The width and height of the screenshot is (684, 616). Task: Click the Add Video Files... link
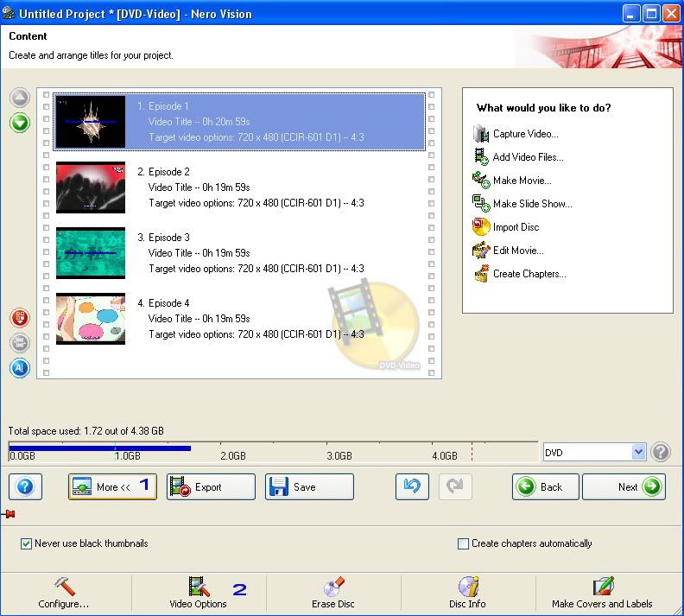click(x=528, y=157)
